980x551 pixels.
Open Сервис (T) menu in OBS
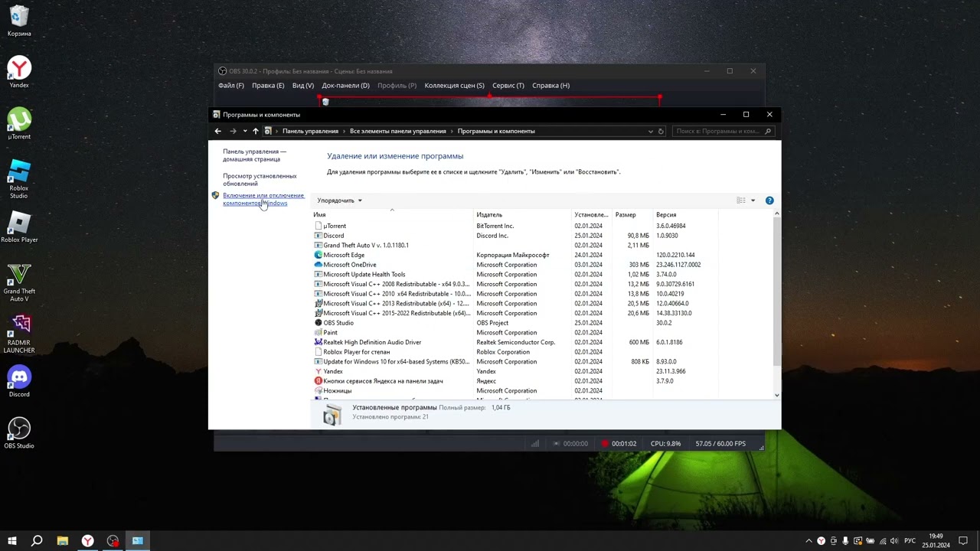pos(508,86)
